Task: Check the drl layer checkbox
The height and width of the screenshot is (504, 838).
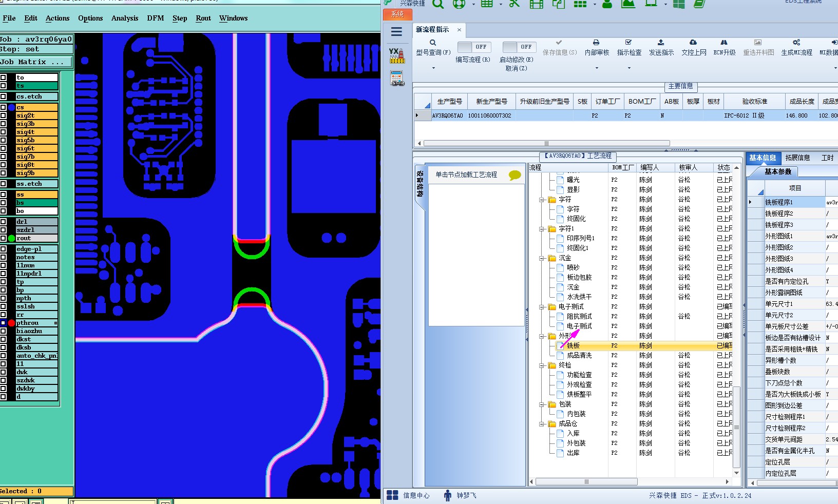Action: 4,222
